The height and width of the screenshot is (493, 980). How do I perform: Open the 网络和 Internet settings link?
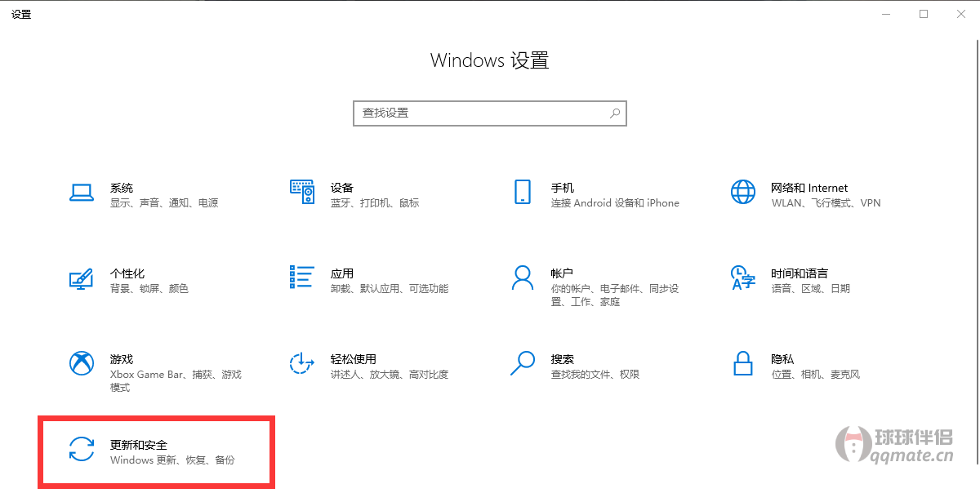pos(809,188)
